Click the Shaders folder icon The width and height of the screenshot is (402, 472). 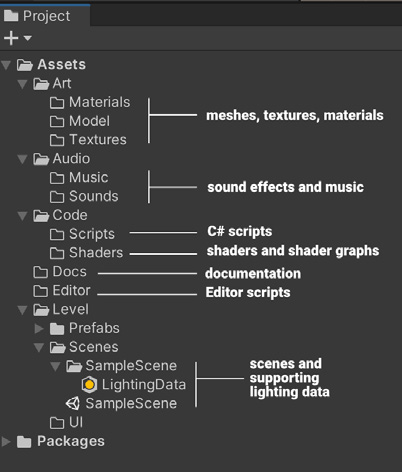tap(57, 253)
